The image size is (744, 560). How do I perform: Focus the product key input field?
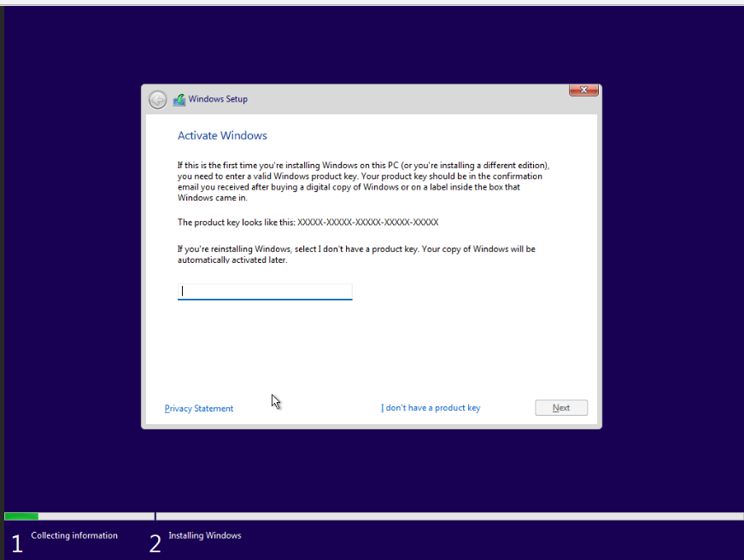[265, 292]
